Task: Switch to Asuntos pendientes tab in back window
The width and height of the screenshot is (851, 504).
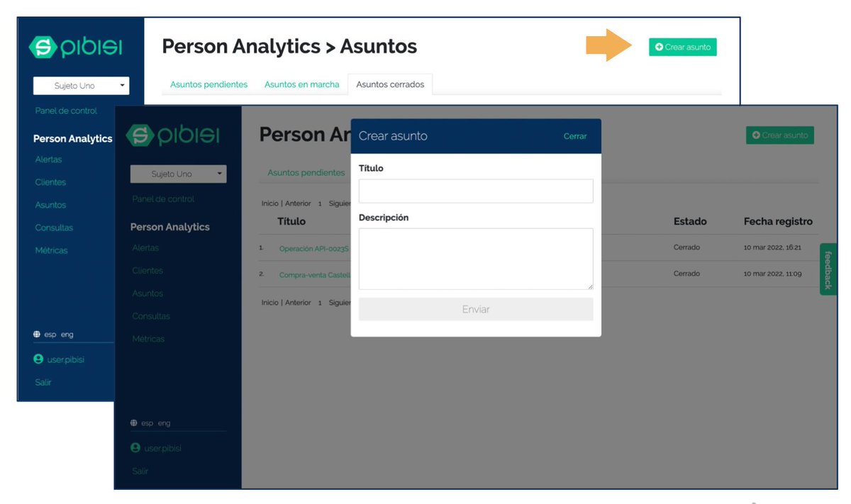Action: (x=208, y=84)
